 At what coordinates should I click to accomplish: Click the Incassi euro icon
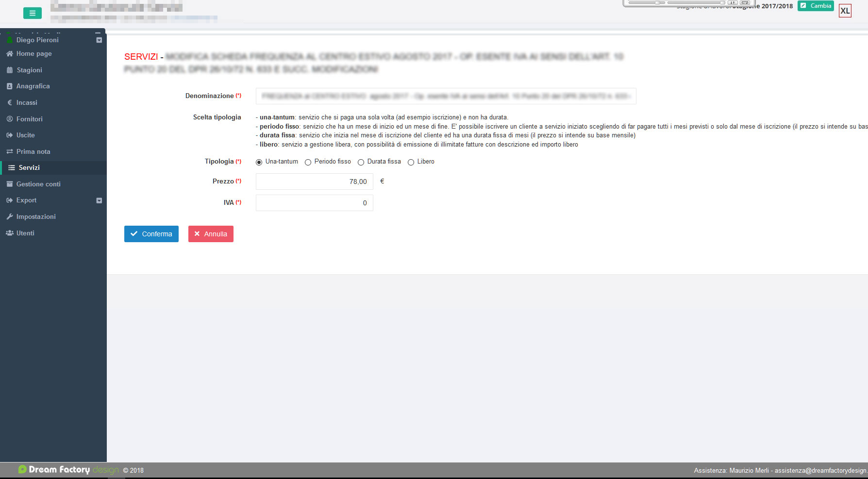[10, 103]
